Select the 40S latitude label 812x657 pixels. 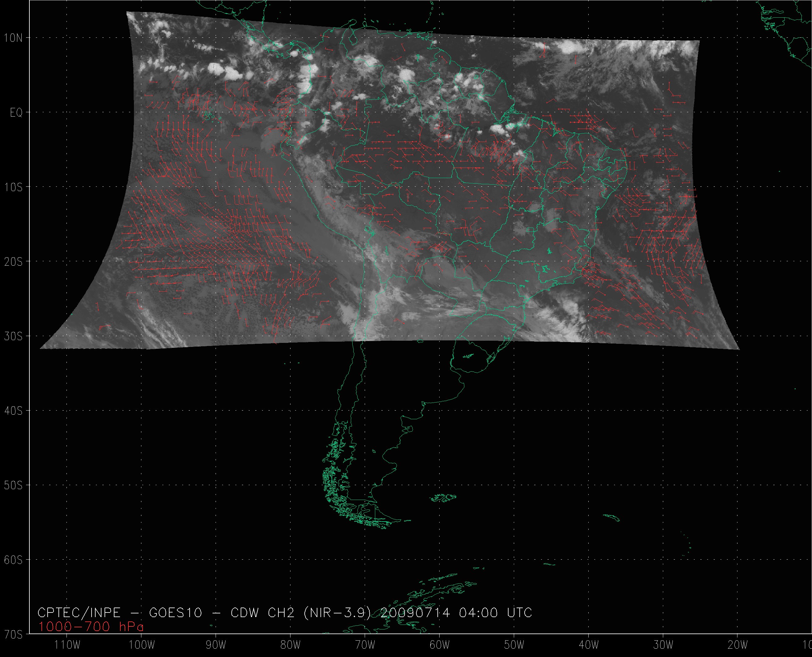[x=13, y=411]
